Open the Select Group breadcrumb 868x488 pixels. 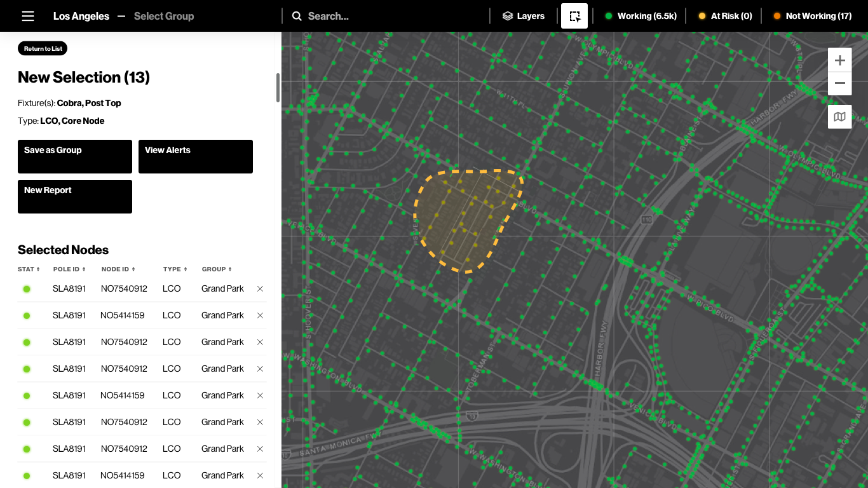coord(164,16)
